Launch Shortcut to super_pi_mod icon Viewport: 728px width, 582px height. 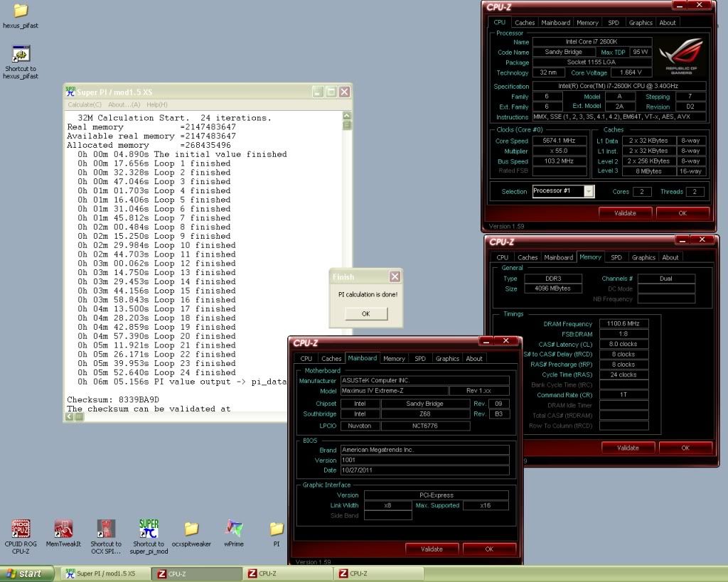(149, 529)
